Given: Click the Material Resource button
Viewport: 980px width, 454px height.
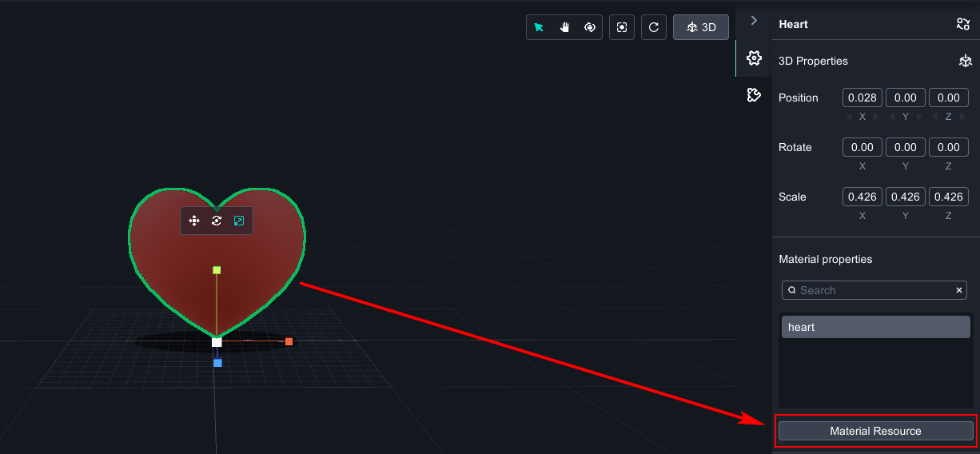Looking at the screenshot, I should pos(875,431).
